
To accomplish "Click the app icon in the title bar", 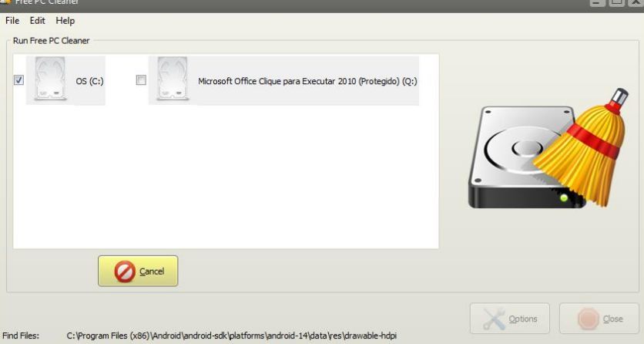I will coord(5,2).
